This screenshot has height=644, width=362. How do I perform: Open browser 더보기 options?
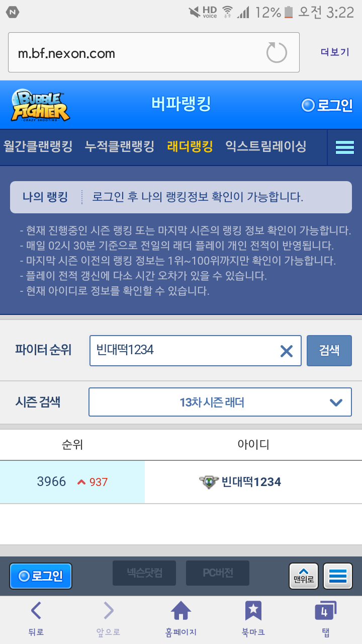(335, 52)
